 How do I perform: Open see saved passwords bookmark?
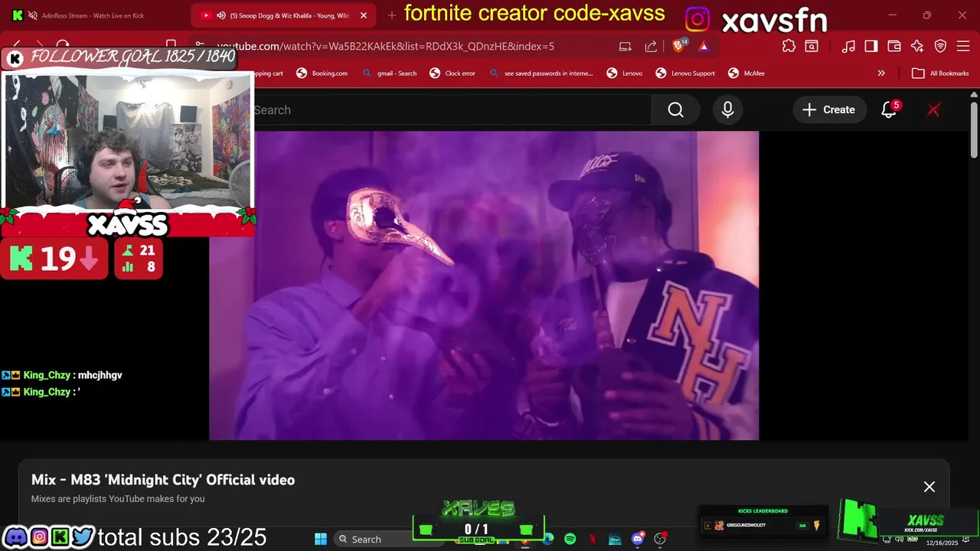pyautogui.click(x=541, y=73)
